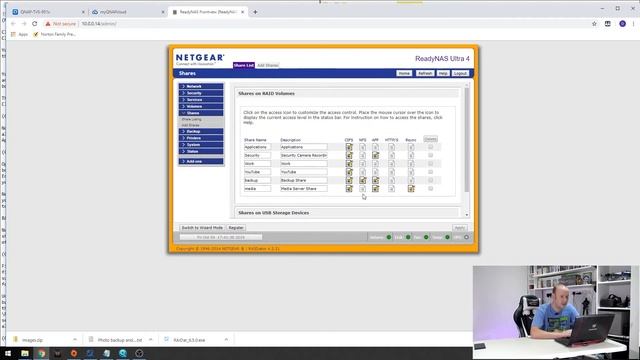The image size is (640, 360).
Task: Switch to the myQNAPcloud browser tab
Action: pos(127,12)
